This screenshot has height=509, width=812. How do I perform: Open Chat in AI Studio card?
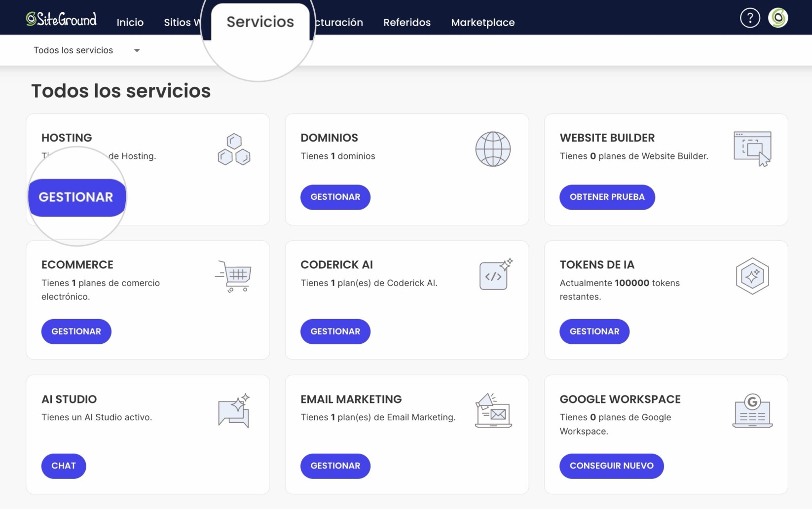[64, 466]
